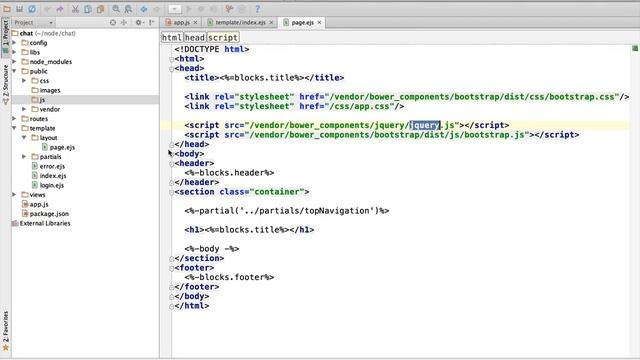Click the fold toggle beside <footer>
The height and width of the screenshot is (360, 640).
pos(171,269)
